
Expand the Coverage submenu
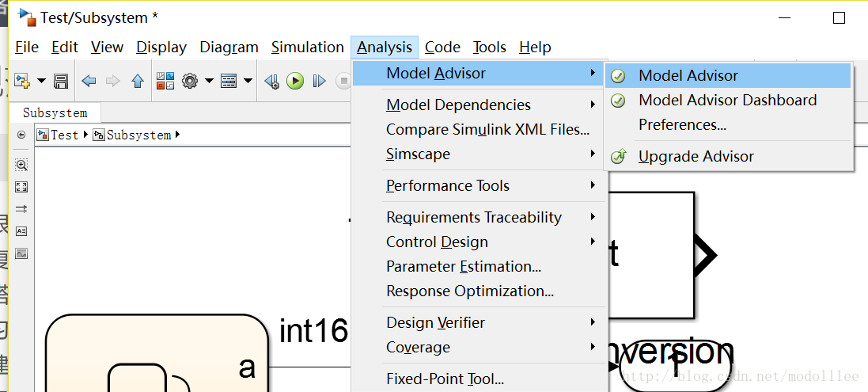click(x=479, y=347)
